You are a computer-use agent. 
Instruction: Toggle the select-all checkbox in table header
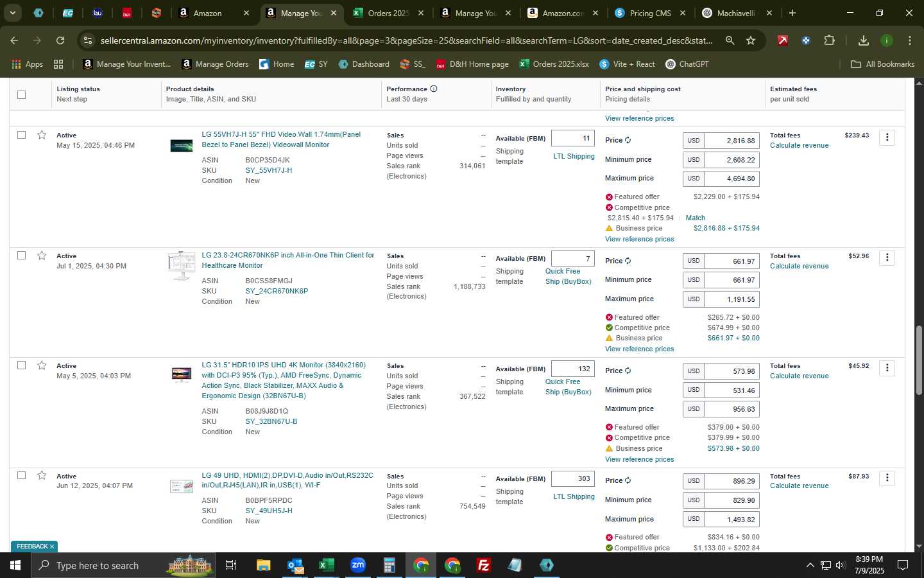pyautogui.click(x=21, y=94)
